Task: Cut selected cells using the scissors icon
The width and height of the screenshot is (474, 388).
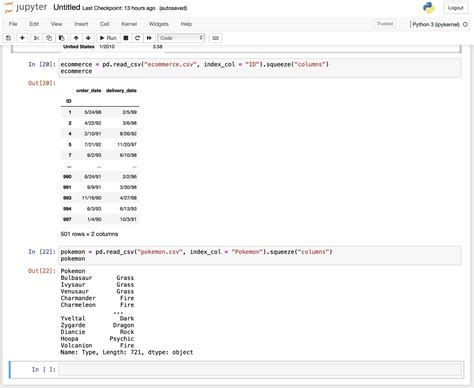Action: [36, 38]
